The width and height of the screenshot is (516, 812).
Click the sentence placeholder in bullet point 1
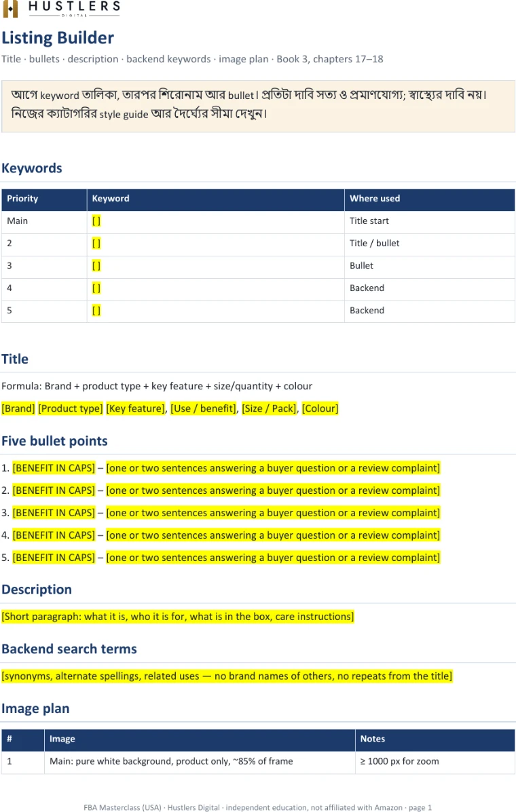tap(273, 468)
